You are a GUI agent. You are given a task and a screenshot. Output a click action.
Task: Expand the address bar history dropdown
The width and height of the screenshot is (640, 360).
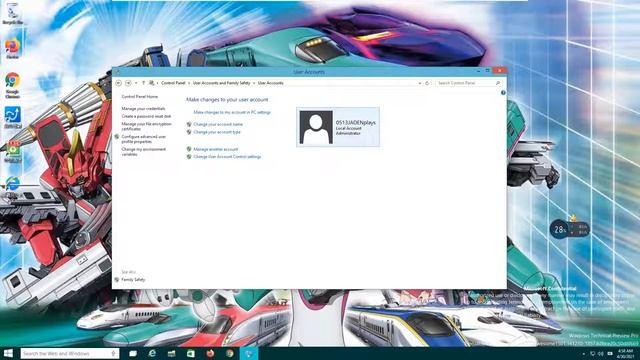(420, 83)
